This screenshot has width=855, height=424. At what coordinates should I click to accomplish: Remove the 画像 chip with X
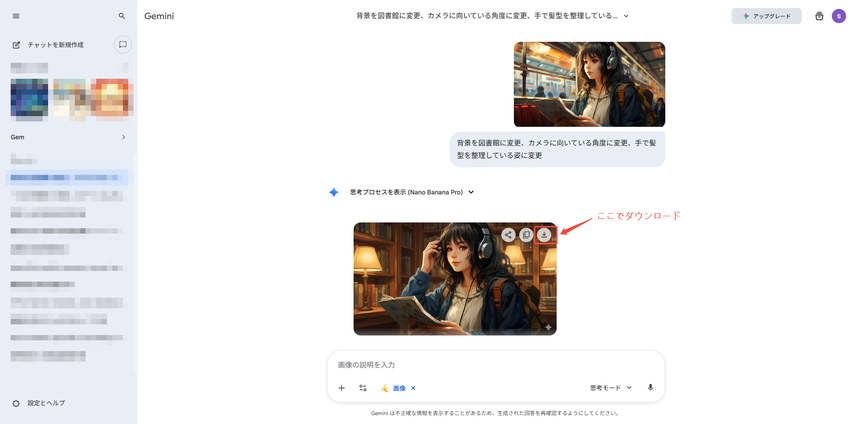[413, 388]
